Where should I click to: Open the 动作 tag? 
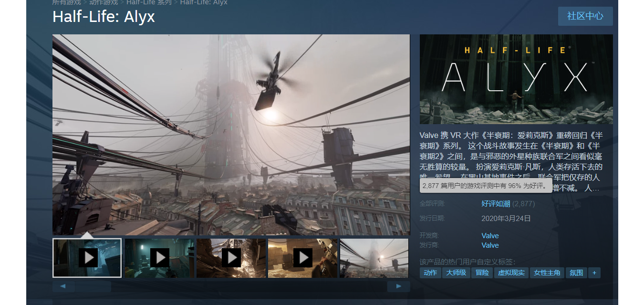click(x=430, y=273)
